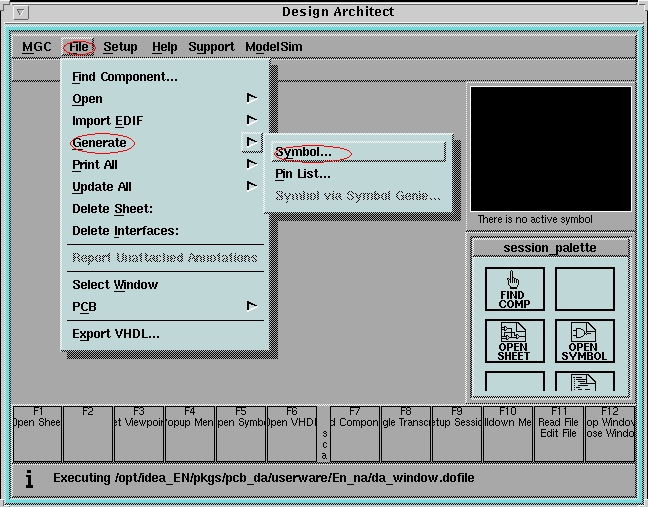This screenshot has height=507, width=648.
Task: Click the partially visible document icon in palette
Action: point(584,382)
